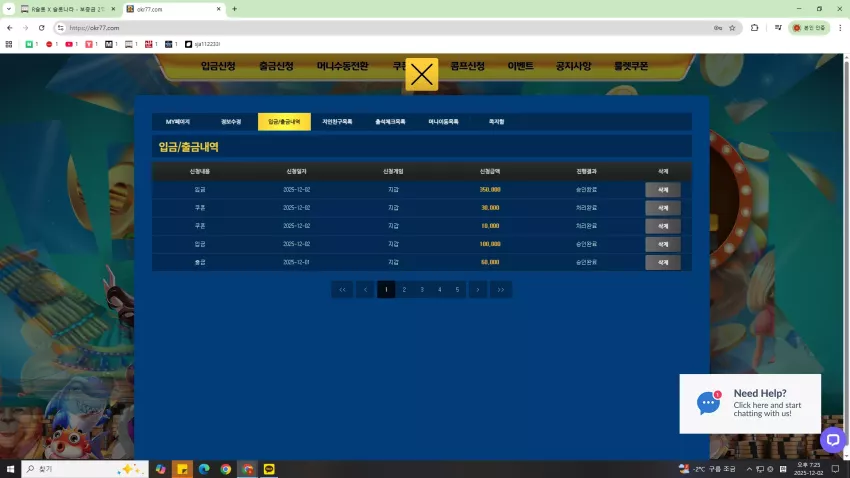Open site information icon in address bar

pos(61,28)
